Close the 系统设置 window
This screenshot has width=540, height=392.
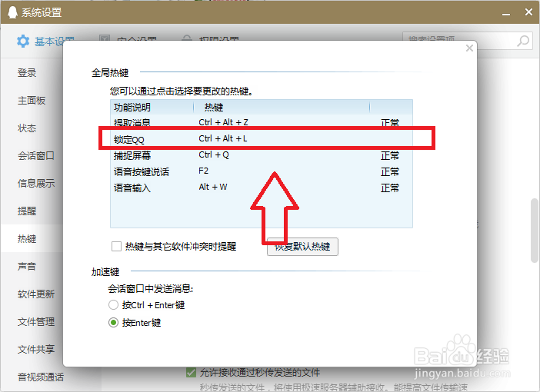point(528,12)
